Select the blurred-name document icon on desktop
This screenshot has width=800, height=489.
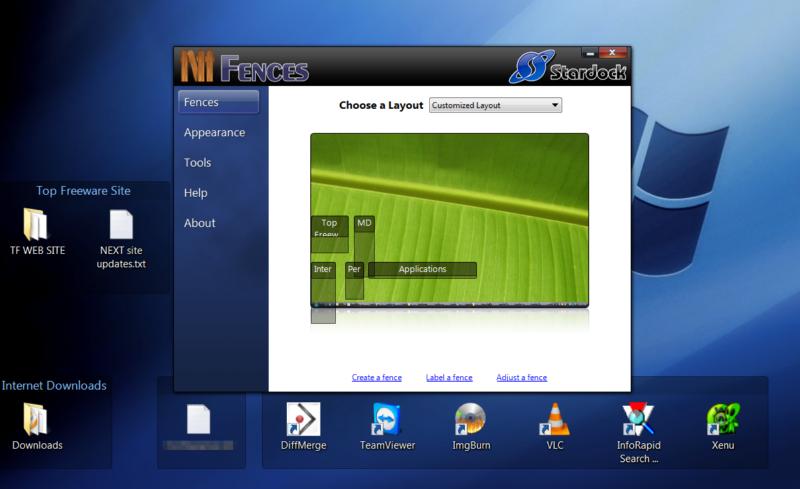pyautogui.click(x=198, y=419)
